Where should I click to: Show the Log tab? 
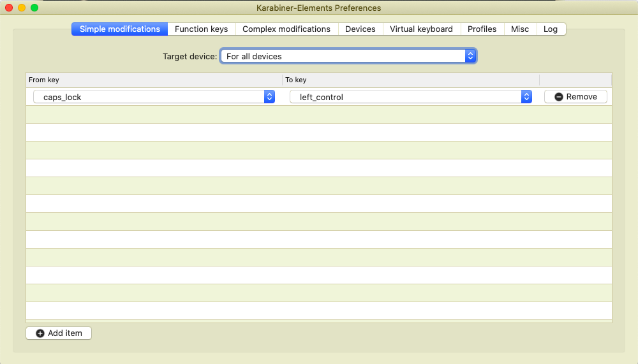(x=551, y=29)
